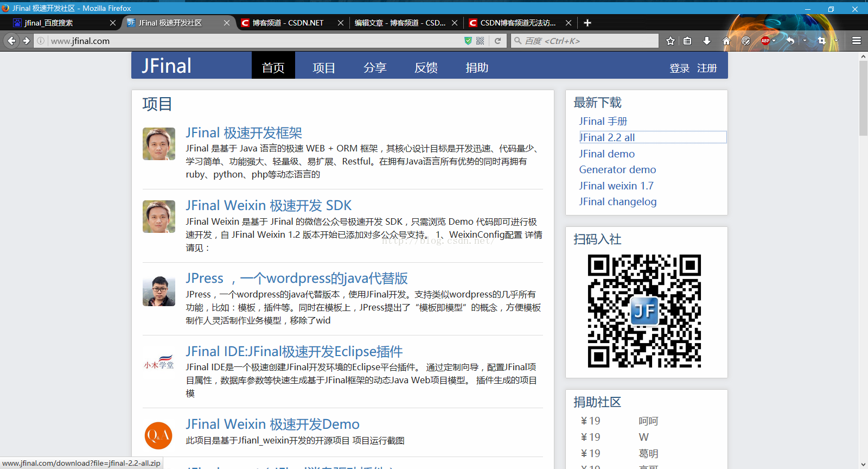
Task: Show bookmarks list icon
Action: [x=687, y=41]
